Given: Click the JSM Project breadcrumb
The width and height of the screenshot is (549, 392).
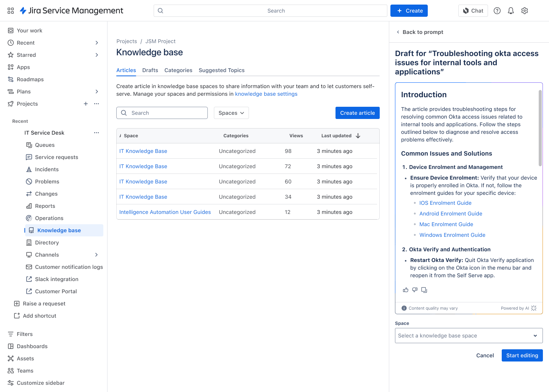Looking at the screenshot, I should (x=161, y=41).
